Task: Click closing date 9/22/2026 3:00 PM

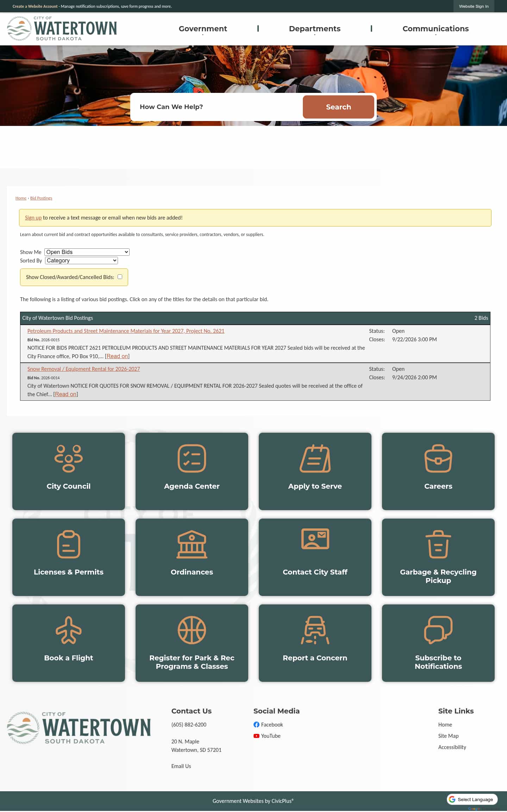Action: 414,340
